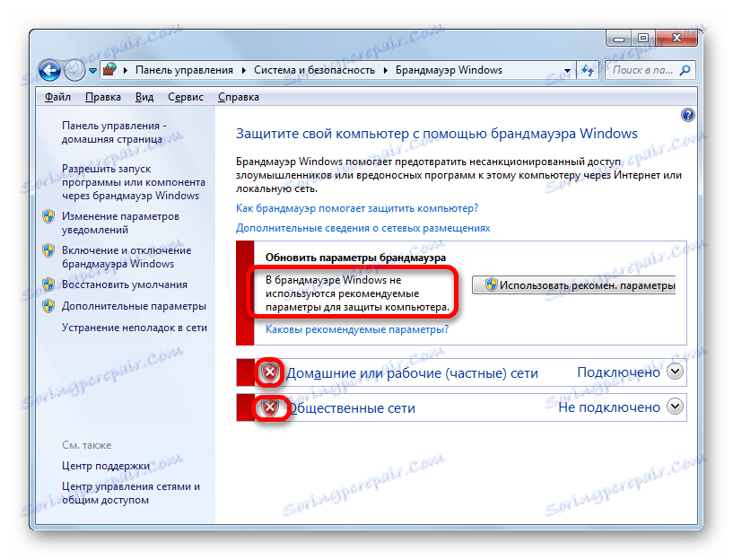Click shield icon beside 'Восстановить умолчания'
The height and width of the screenshot is (560, 733).
(x=48, y=284)
